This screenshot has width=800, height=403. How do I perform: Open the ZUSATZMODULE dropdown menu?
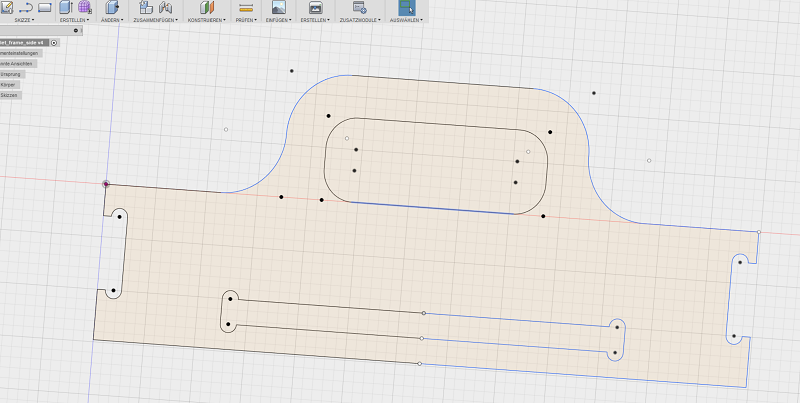359,19
